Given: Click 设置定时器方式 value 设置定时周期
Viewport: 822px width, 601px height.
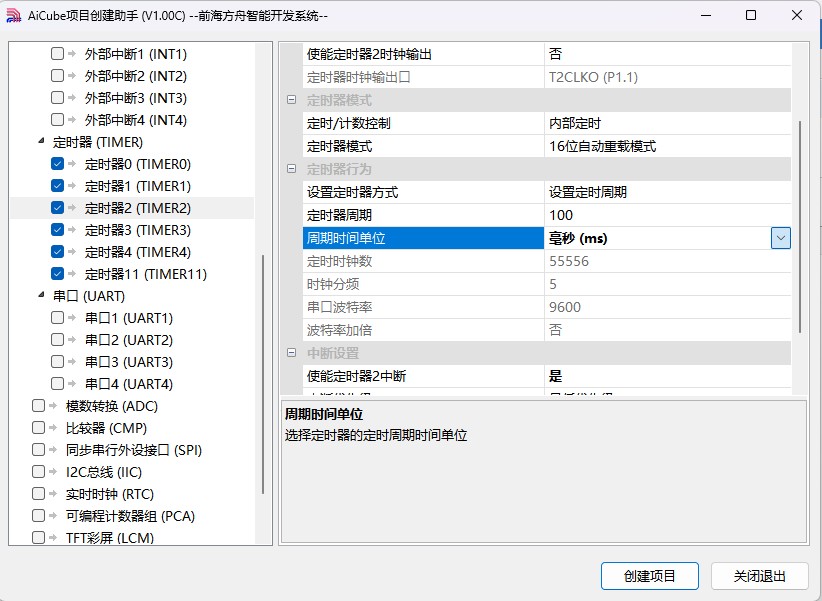Looking at the screenshot, I should [667, 192].
